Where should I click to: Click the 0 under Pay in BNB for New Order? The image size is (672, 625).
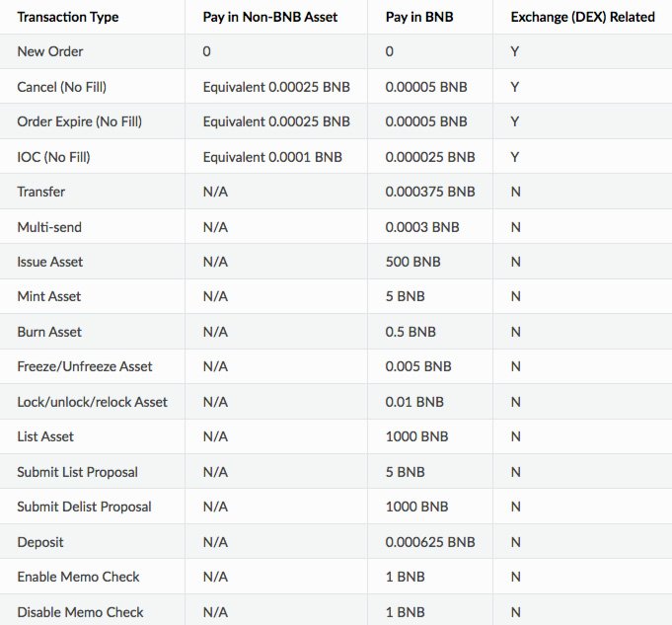(389, 51)
